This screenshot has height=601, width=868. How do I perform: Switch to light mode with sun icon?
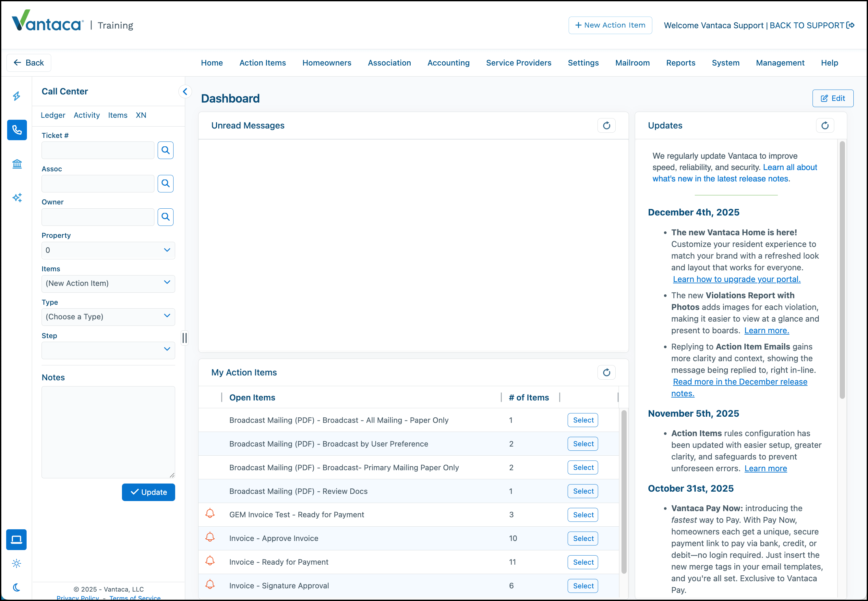pos(16,563)
